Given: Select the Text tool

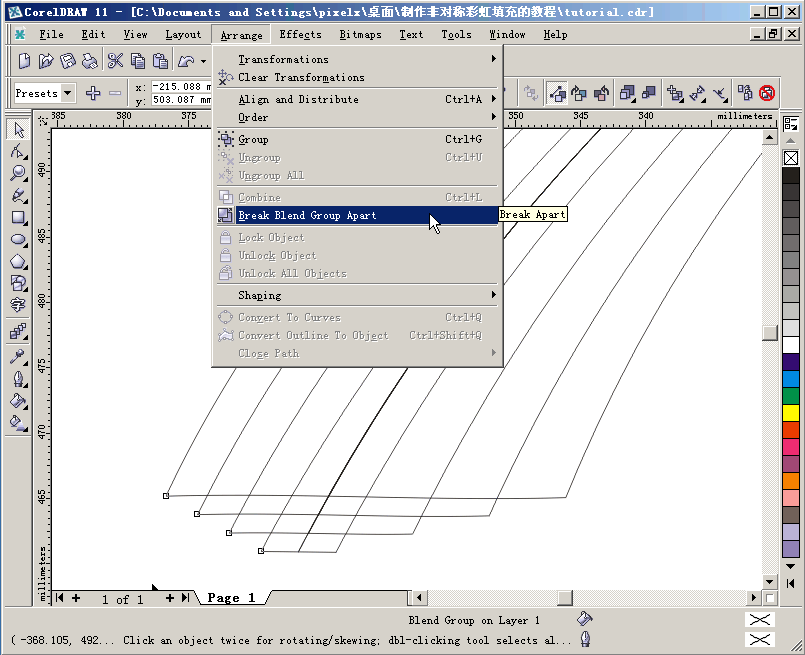Looking at the screenshot, I should click(x=18, y=305).
